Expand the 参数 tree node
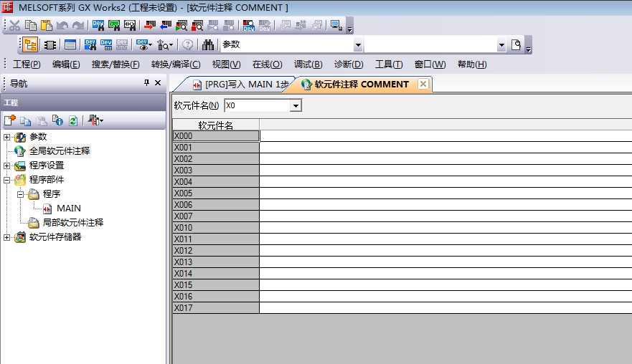 7,137
